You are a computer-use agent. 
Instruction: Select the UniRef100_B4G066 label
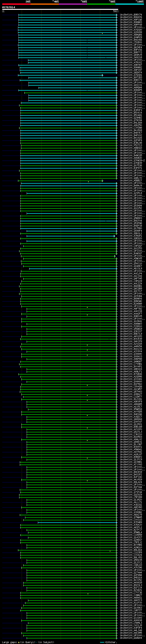click(x=131, y=40)
